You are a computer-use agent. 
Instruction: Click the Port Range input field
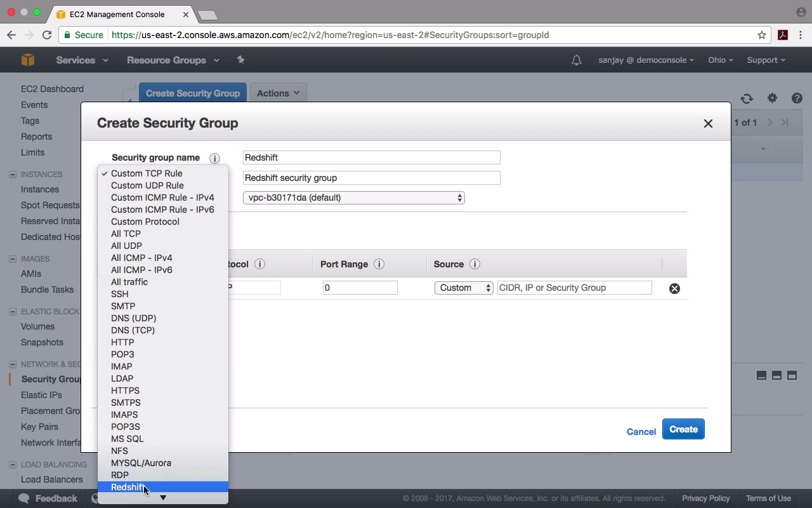coord(360,288)
